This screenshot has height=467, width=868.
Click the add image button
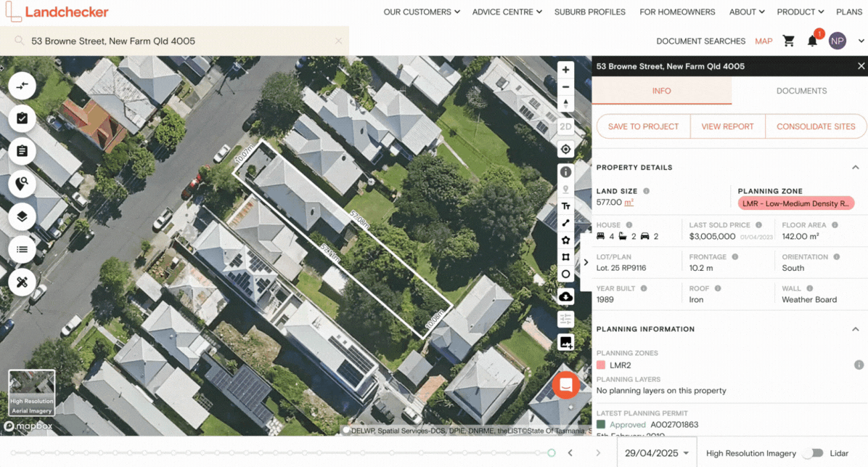(565, 342)
